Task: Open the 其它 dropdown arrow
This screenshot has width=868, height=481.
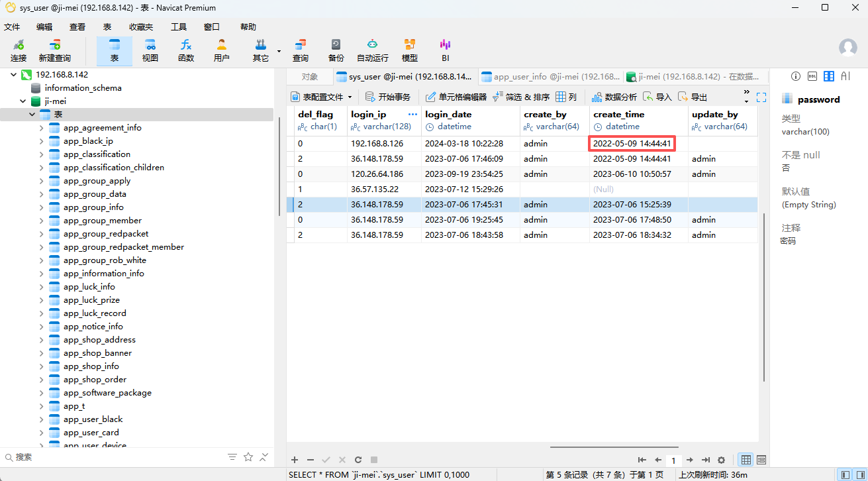Action: tap(279, 51)
